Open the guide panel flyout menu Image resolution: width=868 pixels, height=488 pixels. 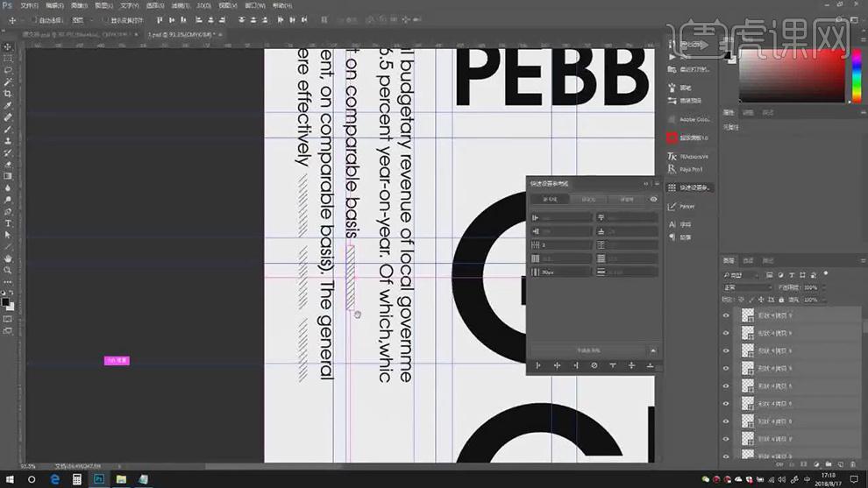tap(657, 184)
